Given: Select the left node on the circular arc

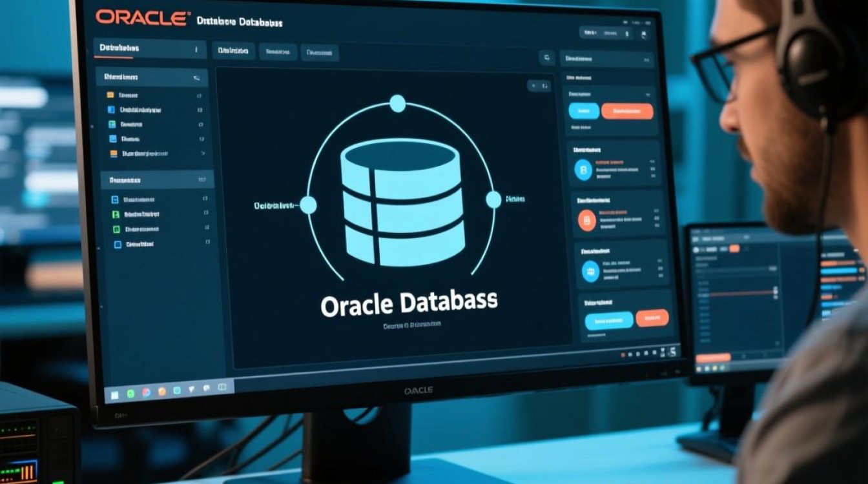Looking at the screenshot, I should [x=308, y=205].
